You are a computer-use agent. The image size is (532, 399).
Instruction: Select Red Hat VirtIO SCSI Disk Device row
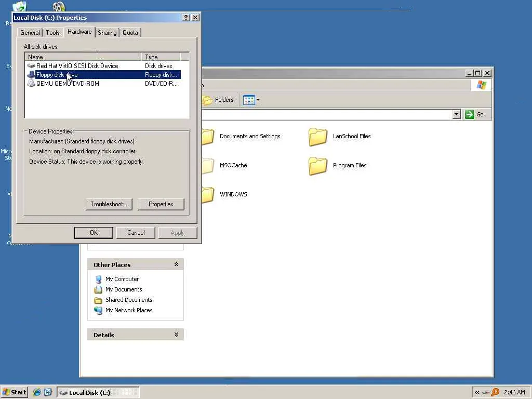(103, 66)
